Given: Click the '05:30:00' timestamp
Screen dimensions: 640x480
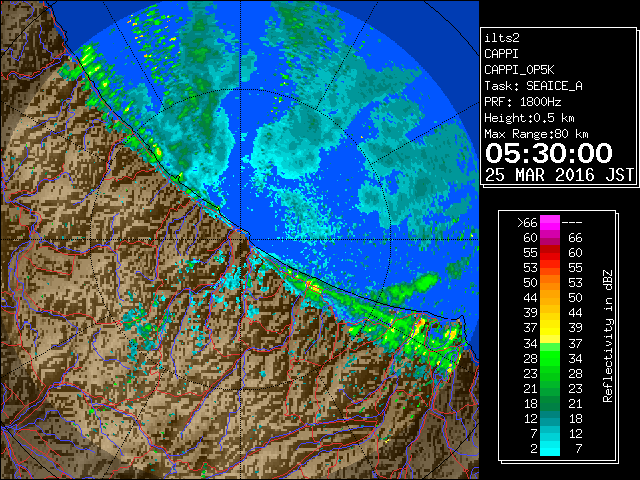Looking at the screenshot, I should (549, 153).
